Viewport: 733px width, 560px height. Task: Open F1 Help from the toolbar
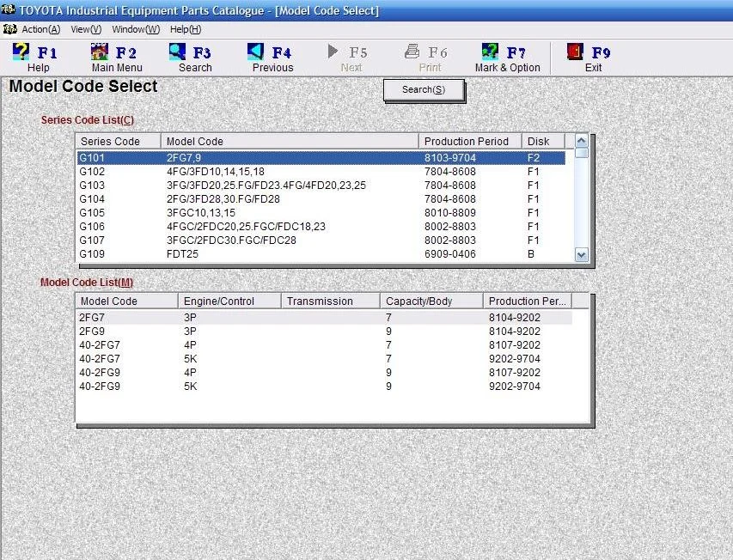(x=34, y=58)
